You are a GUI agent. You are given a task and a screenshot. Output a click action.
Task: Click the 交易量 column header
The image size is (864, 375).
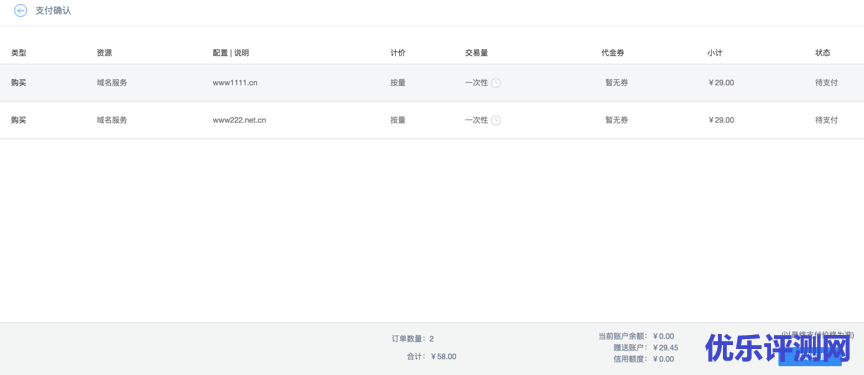coord(477,53)
